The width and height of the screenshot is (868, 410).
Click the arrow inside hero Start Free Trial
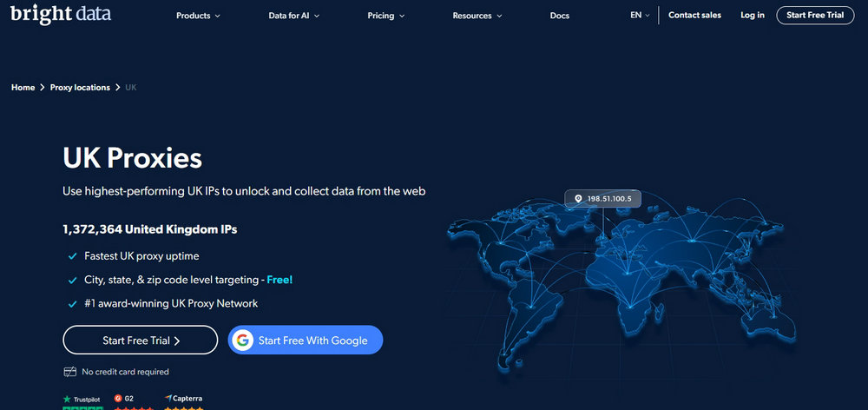(177, 341)
